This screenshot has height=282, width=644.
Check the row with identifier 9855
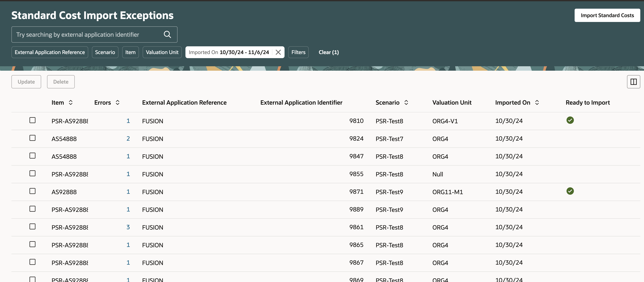32,173
